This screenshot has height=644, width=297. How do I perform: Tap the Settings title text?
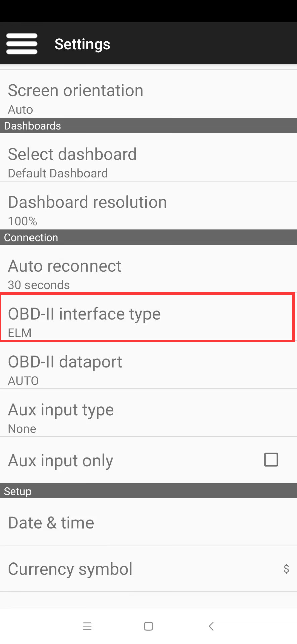point(82,44)
